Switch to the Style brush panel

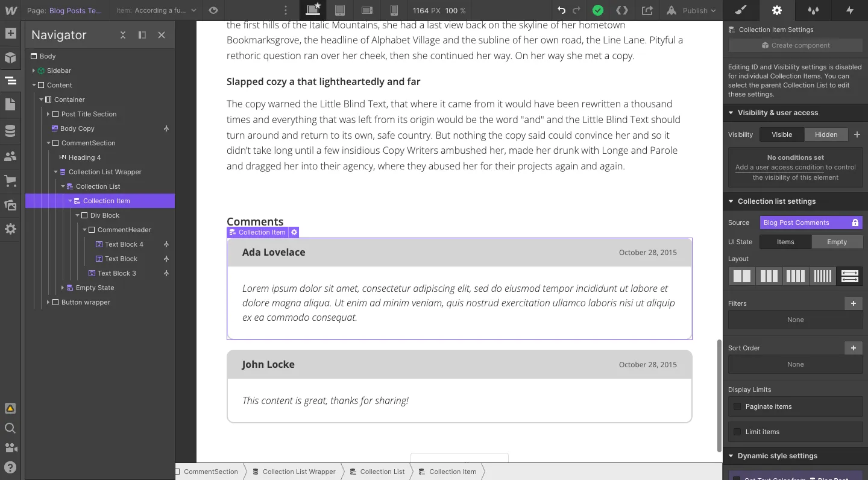(x=741, y=10)
